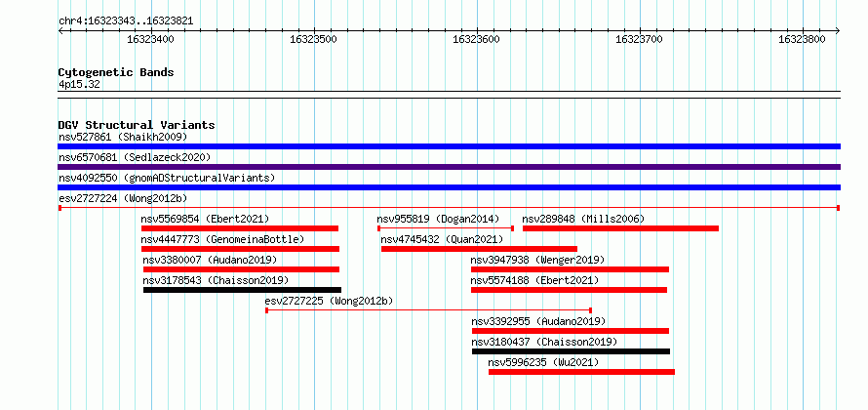Viewport: 868px width, 410px height.
Task: Open the nsv3947938 (Wenger2019) red bar
Action: [x=571, y=269]
